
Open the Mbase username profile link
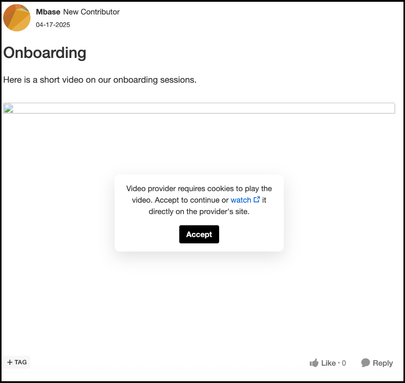[x=48, y=12]
